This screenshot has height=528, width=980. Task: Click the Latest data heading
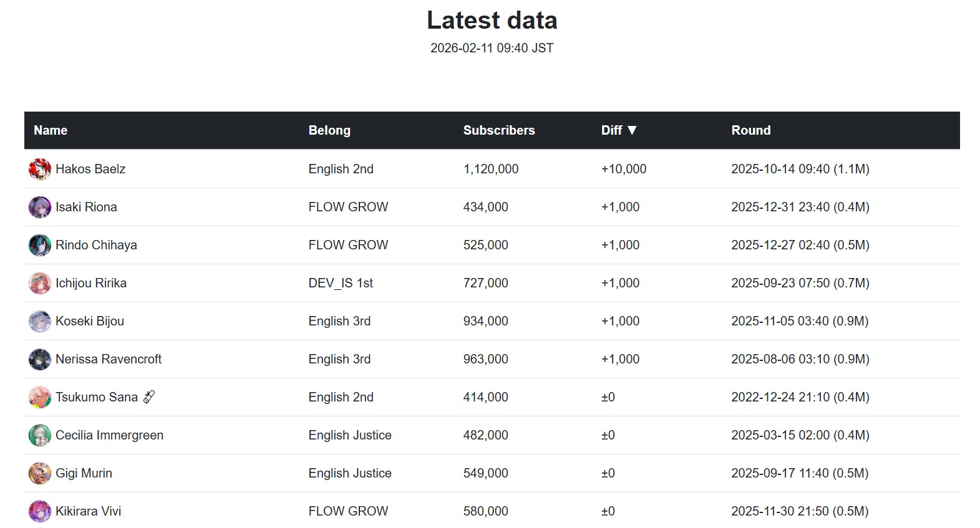(492, 21)
